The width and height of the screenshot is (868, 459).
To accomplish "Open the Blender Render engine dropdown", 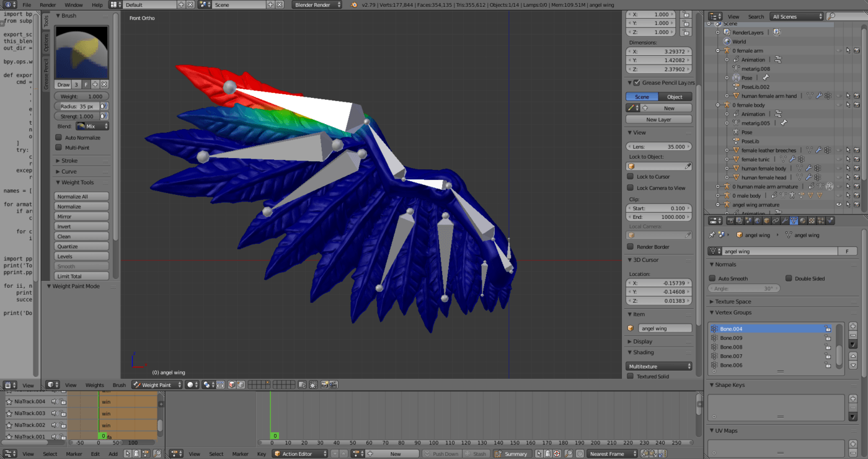I will [317, 4].
